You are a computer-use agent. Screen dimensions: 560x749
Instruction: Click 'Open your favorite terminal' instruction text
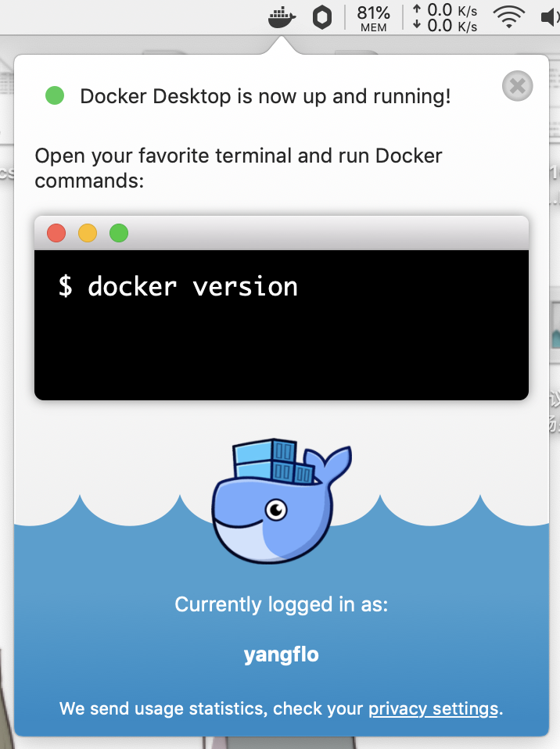click(x=239, y=168)
